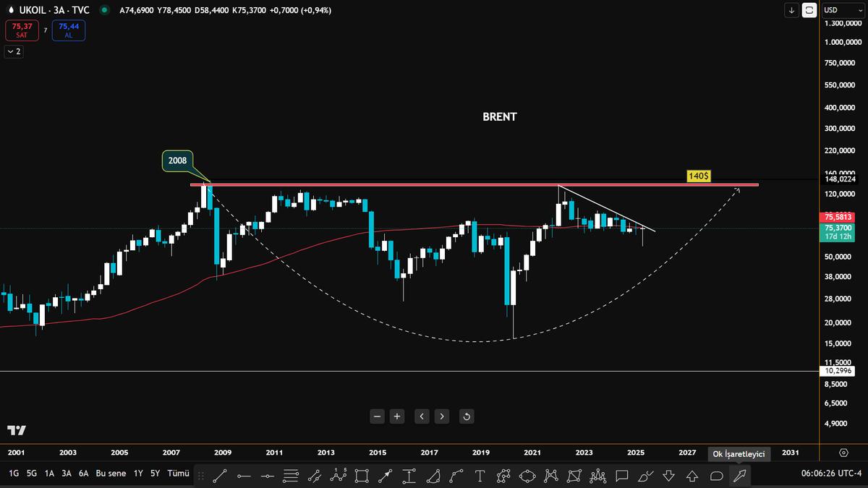Select the up arrow marker tool
868x488 pixels.
pyautogui.click(x=693, y=476)
